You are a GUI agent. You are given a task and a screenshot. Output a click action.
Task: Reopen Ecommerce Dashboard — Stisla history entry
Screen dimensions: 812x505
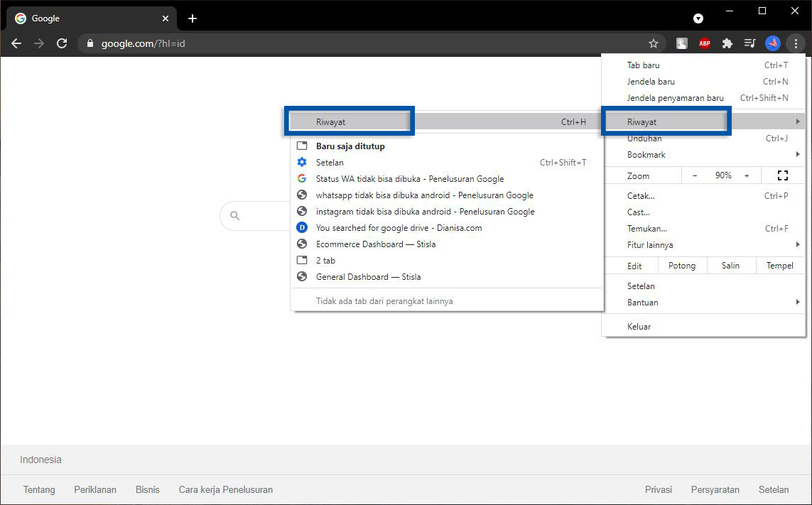(x=376, y=244)
